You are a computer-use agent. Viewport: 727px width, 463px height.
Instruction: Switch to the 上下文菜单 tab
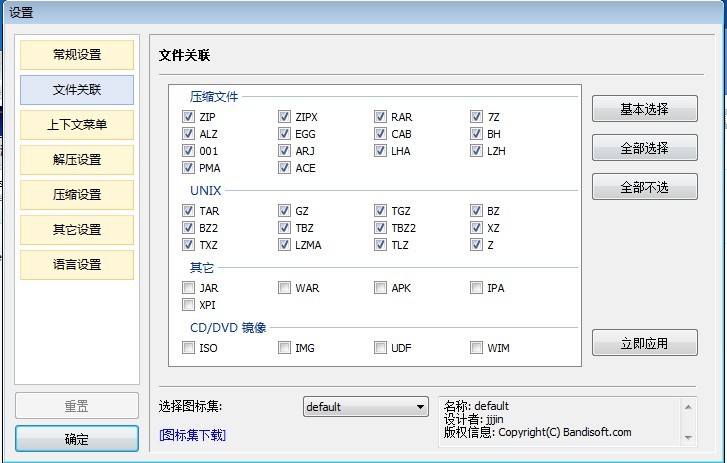tap(77, 125)
